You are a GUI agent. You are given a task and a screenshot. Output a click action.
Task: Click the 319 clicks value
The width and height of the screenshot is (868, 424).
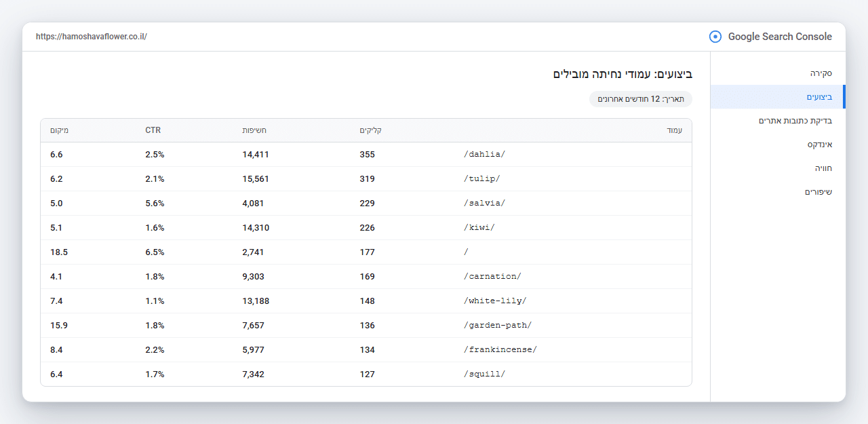point(367,179)
